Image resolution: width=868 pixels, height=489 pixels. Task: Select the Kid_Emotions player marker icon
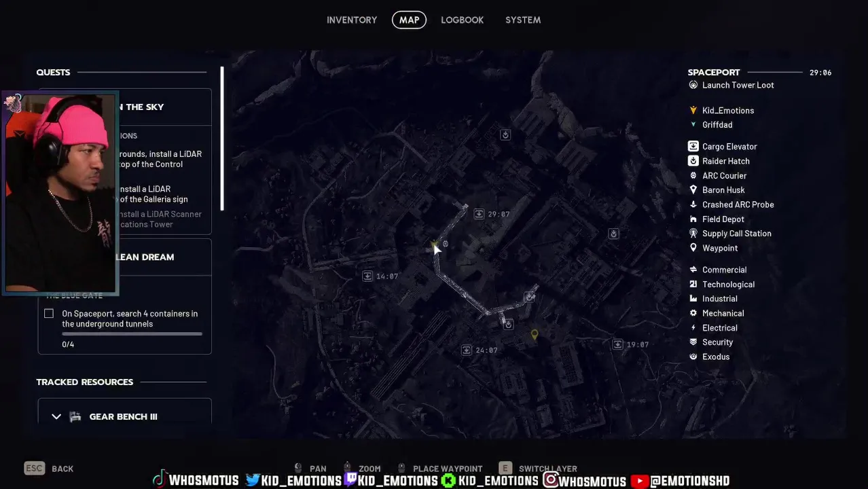[693, 110]
